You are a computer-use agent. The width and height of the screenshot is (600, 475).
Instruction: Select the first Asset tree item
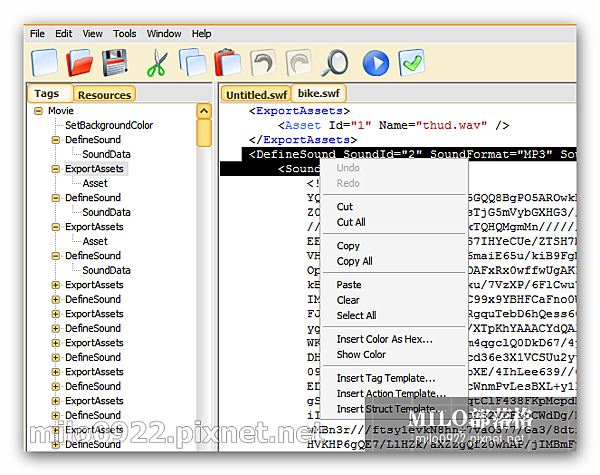[95, 183]
